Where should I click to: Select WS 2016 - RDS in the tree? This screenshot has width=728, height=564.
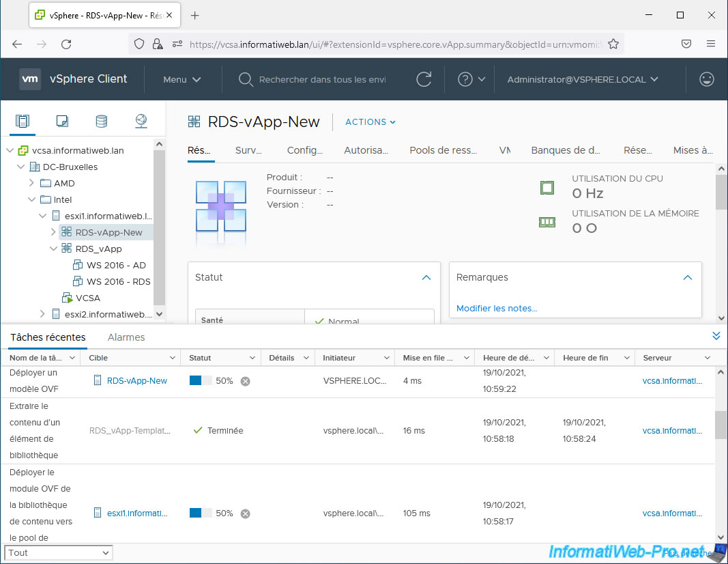coord(119,281)
